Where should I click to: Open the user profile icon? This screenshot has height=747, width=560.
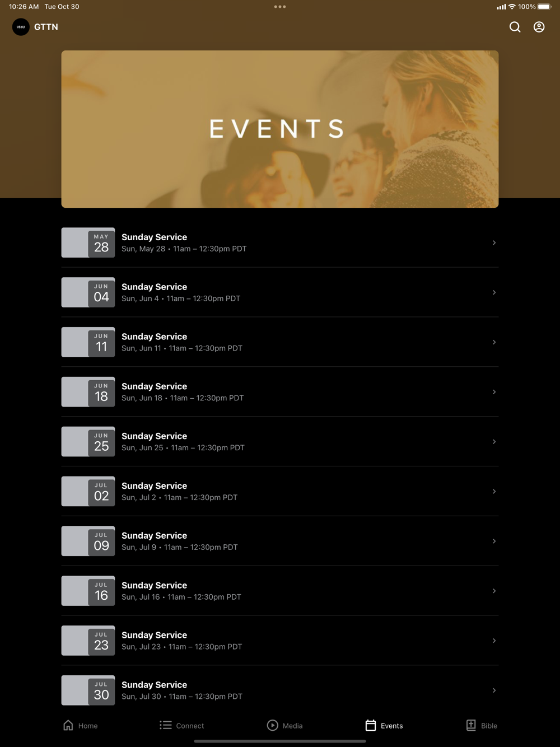pos(539,27)
